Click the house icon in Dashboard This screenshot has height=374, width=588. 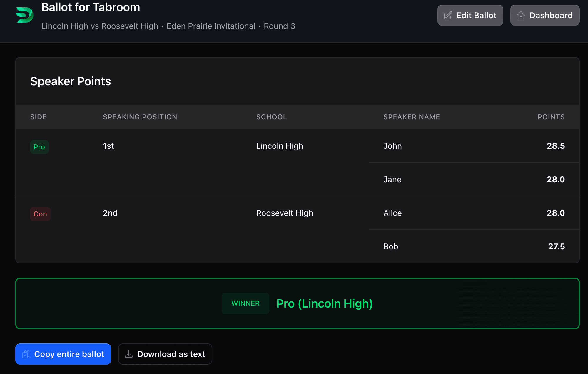point(521,15)
